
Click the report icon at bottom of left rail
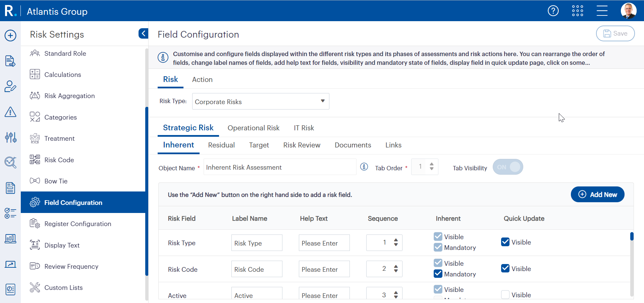tap(10, 289)
